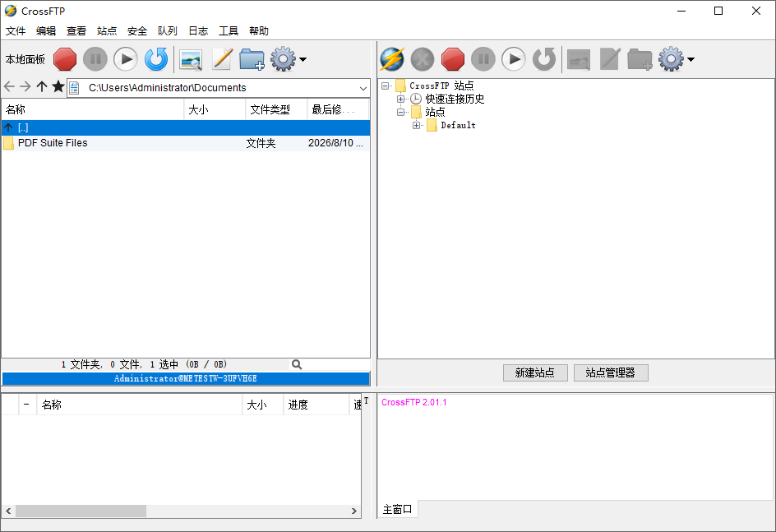Click the remote panel red stop icon
776x532 pixels.
pyautogui.click(x=453, y=59)
